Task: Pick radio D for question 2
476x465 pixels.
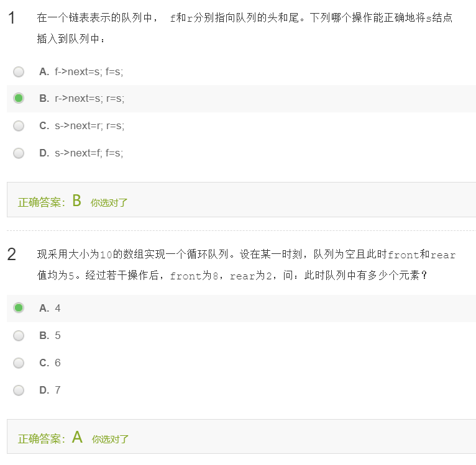Action: (x=19, y=390)
